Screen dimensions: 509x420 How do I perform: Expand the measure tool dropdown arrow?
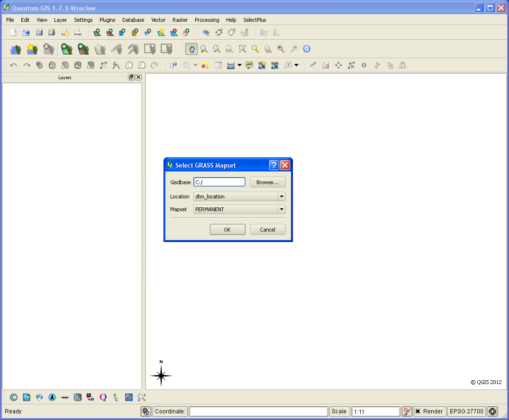[x=240, y=65]
